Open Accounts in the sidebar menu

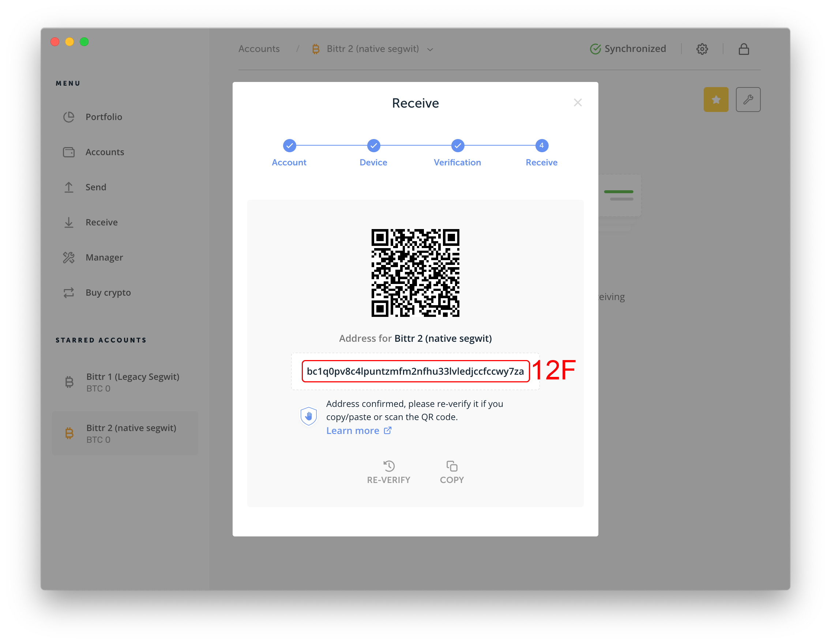105,152
